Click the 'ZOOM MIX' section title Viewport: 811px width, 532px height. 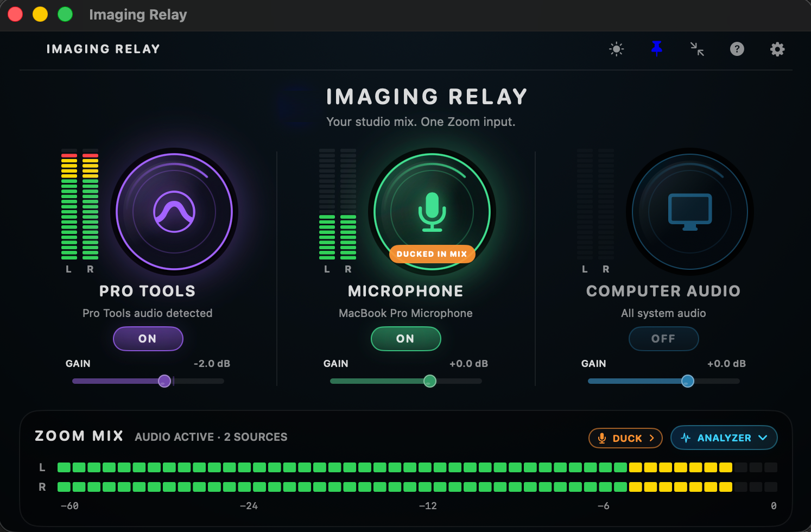[x=79, y=436]
